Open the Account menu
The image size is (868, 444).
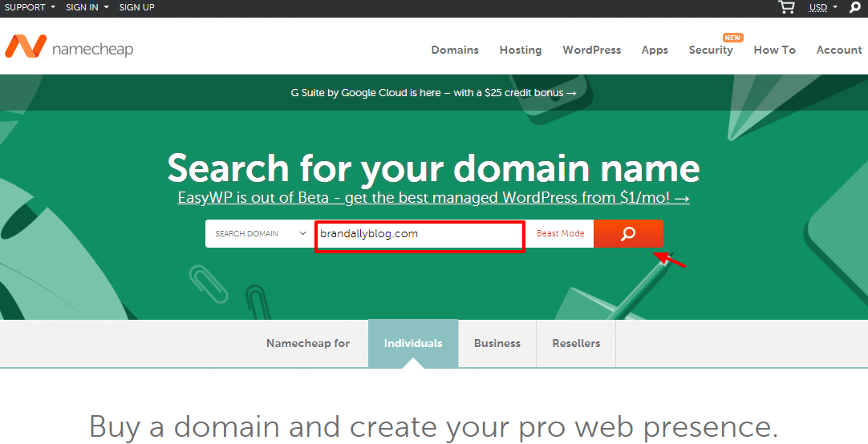839,50
